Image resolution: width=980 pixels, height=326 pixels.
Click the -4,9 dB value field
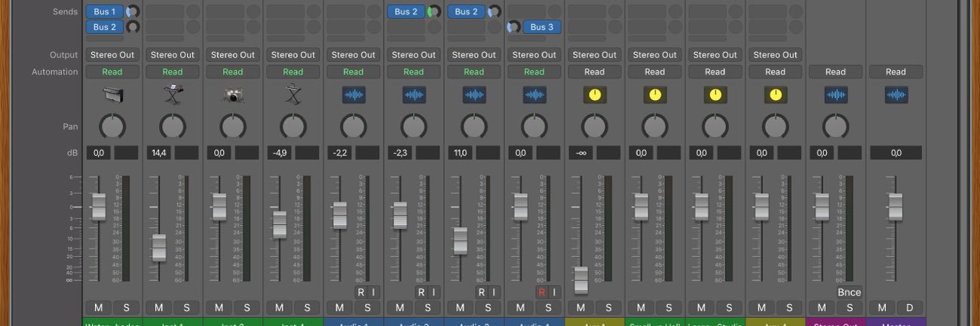279,153
